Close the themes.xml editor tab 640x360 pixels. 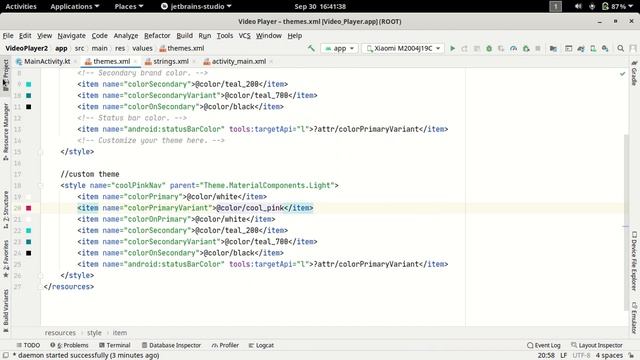(135, 62)
